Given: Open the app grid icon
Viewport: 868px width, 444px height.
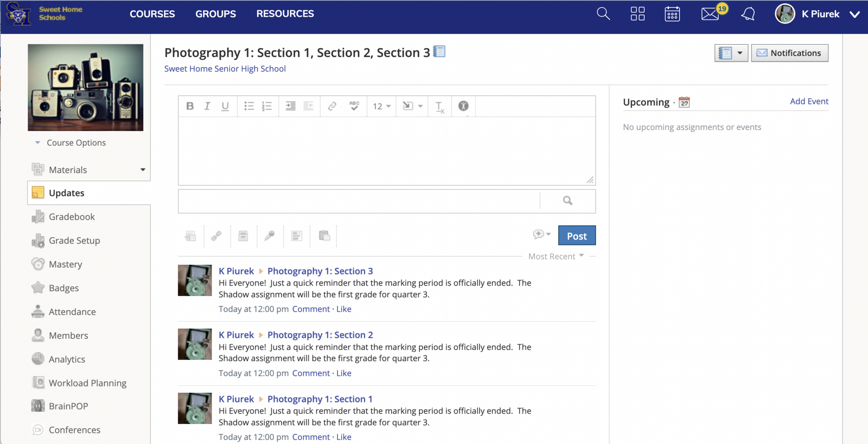Looking at the screenshot, I should click(x=637, y=14).
